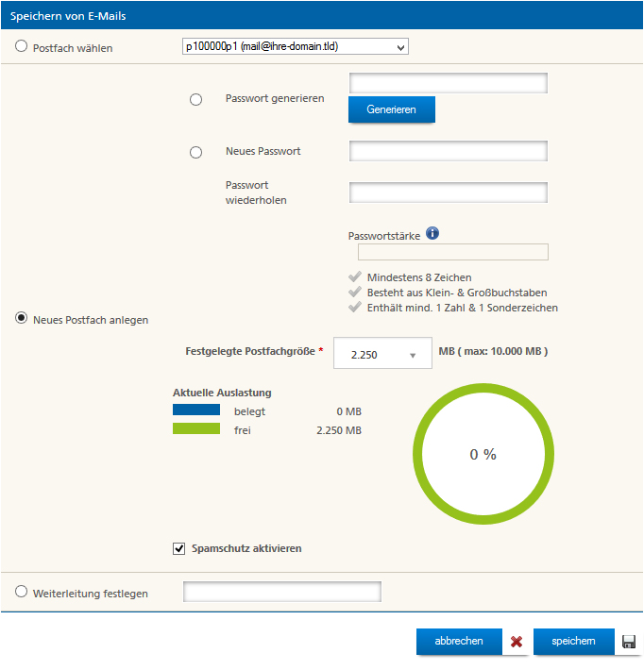Focus the Weiterleitung festlegen input field
The width and height of the screenshot is (644, 670).
pos(282,592)
